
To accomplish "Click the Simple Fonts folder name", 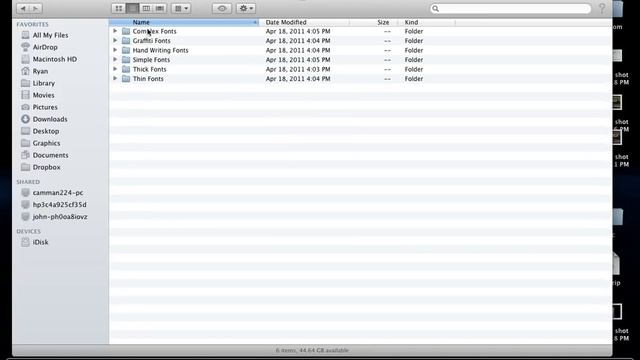I will pyautogui.click(x=151, y=60).
